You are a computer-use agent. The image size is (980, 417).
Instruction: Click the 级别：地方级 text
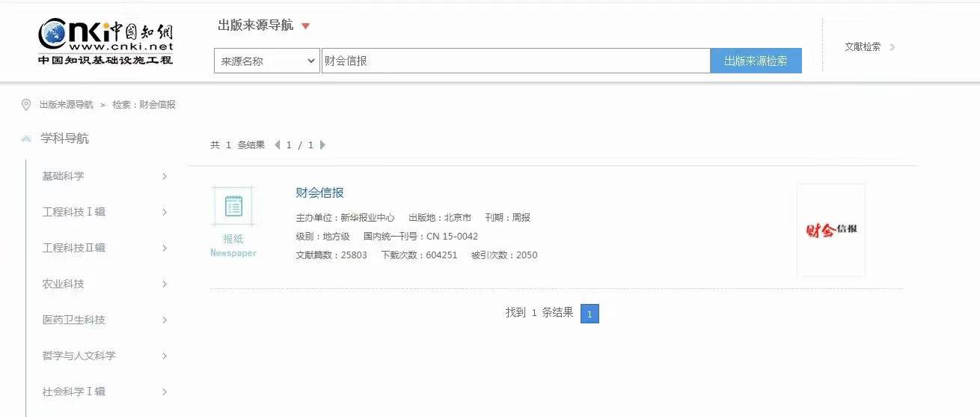click(323, 237)
